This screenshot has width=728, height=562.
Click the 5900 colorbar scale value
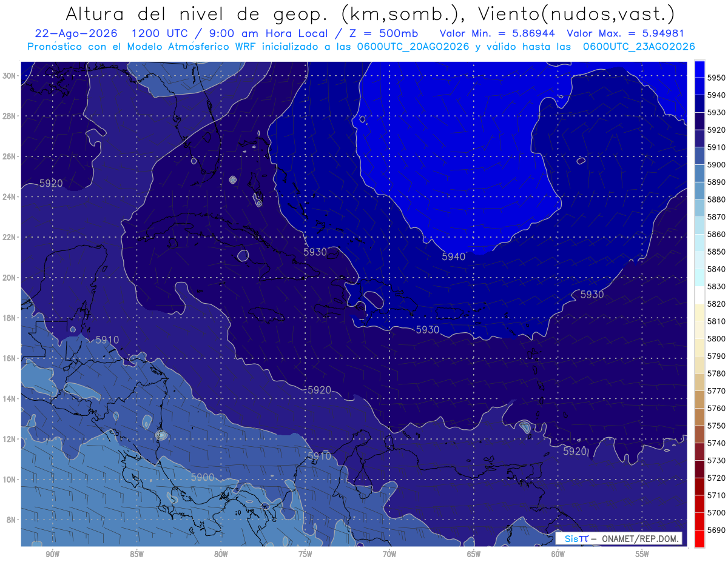(716, 164)
